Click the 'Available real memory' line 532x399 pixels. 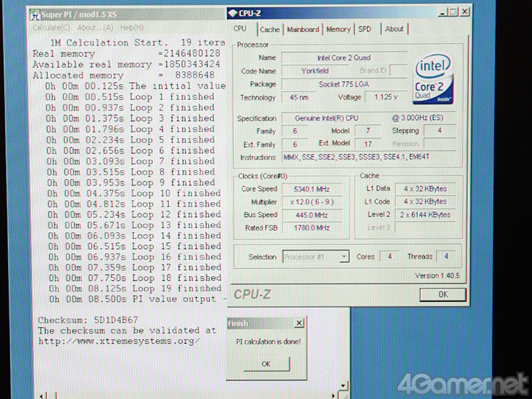pyautogui.click(x=126, y=65)
